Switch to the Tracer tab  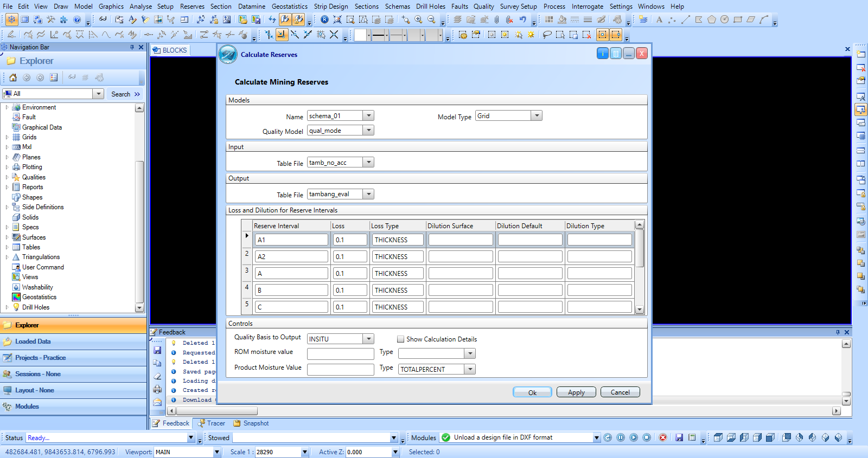pyautogui.click(x=215, y=423)
